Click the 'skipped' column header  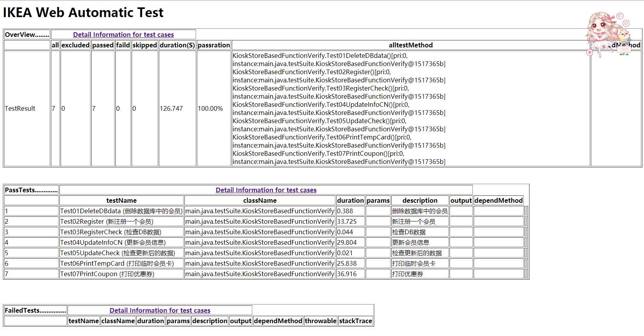click(145, 45)
